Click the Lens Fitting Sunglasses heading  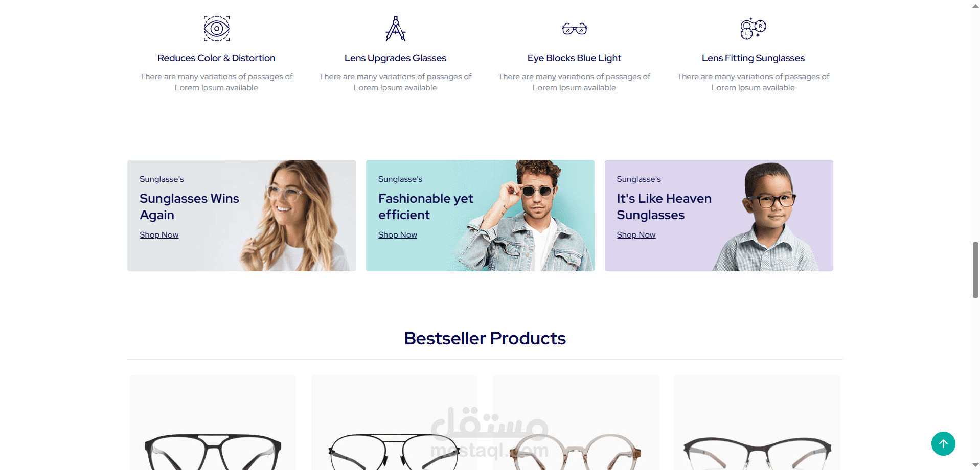pyautogui.click(x=753, y=58)
